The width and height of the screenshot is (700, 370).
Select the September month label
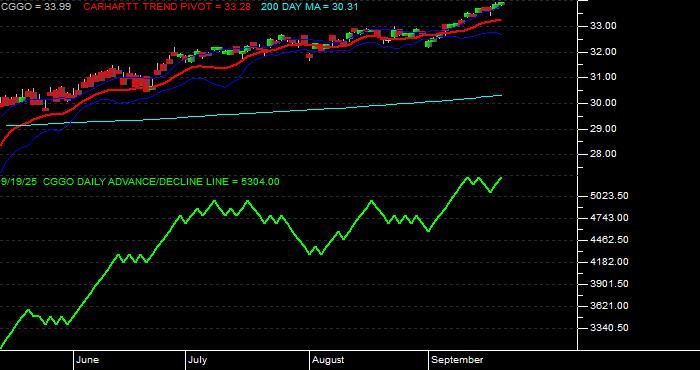(458, 360)
